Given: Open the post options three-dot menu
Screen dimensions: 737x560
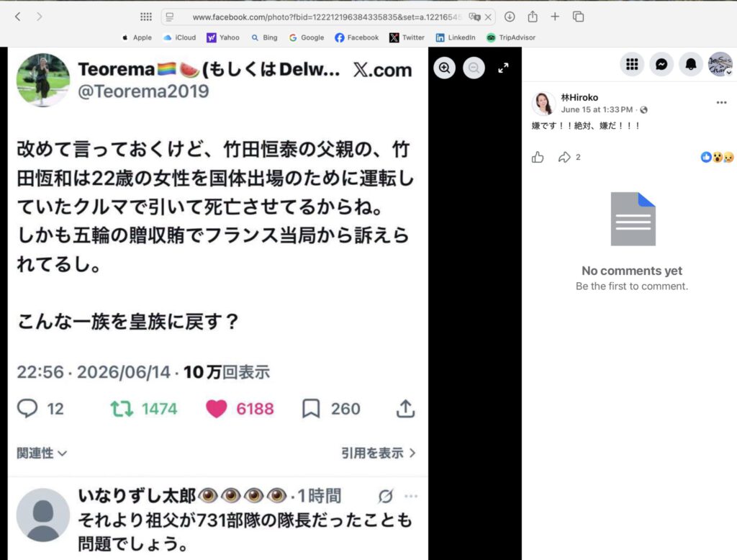Looking at the screenshot, I should [721, 102].
